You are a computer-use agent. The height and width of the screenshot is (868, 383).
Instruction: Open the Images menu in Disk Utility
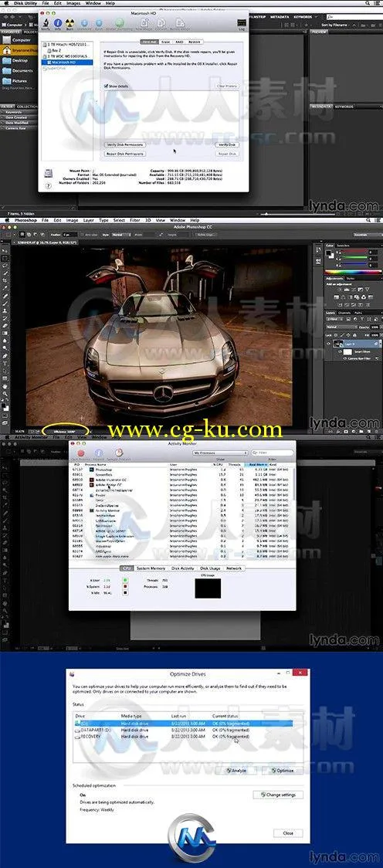click(x=73, y=3)
